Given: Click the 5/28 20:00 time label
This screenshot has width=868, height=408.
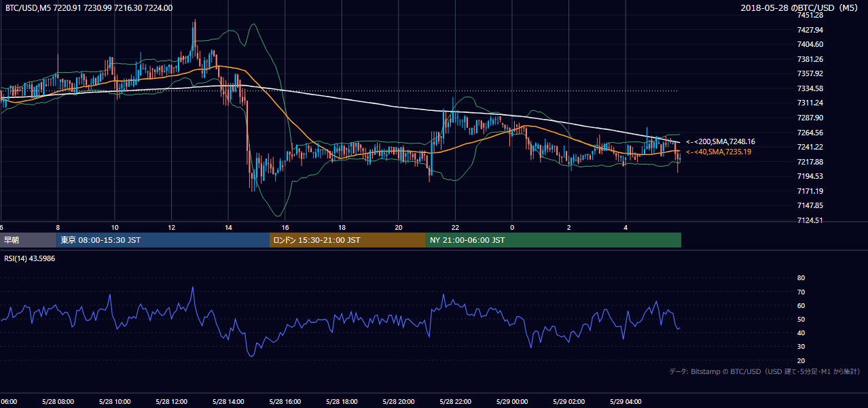Looking at the screenshot, I should click(399, 402).
